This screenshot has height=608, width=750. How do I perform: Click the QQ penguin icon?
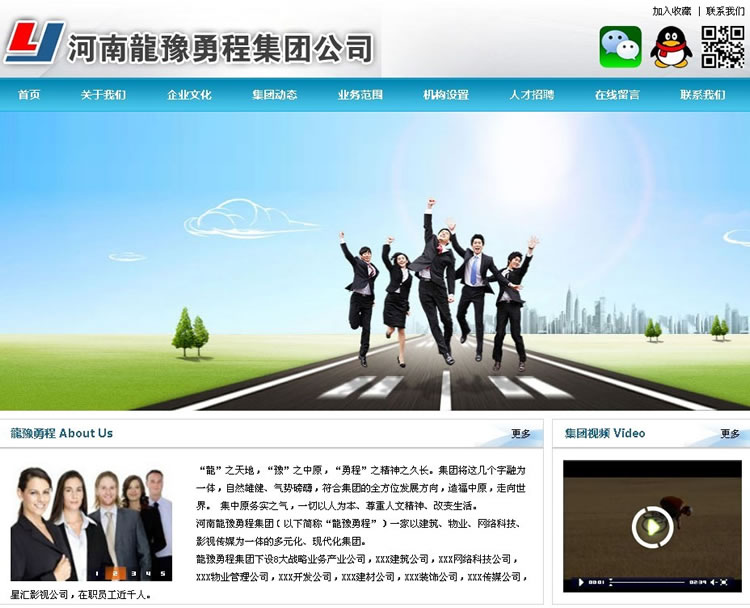(670, 47)
